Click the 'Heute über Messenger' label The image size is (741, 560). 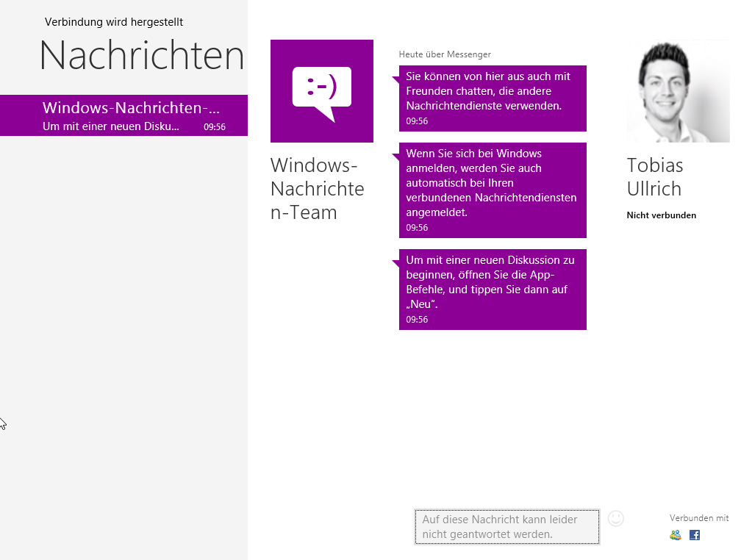point(445,54)
